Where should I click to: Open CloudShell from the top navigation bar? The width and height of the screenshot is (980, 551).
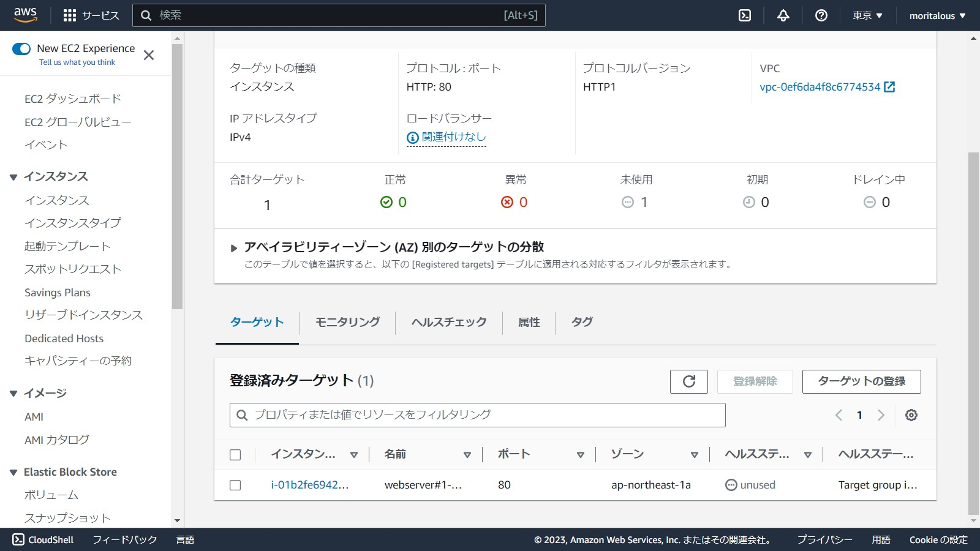[745, 15]
